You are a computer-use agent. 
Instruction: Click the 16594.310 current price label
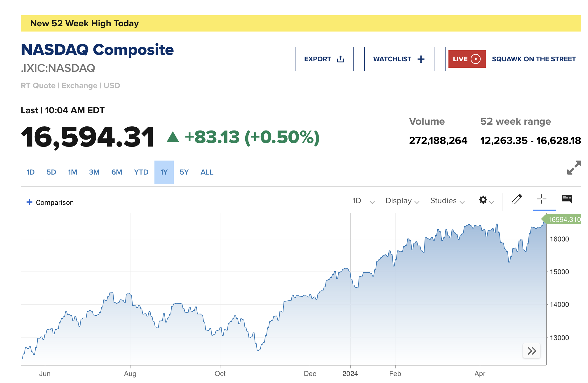(564, 220)
